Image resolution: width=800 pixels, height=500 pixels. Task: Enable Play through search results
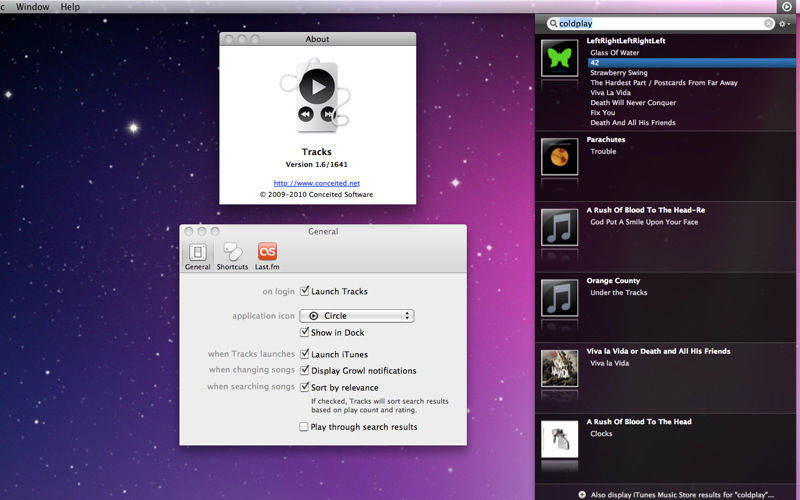(x=304, y=427)
